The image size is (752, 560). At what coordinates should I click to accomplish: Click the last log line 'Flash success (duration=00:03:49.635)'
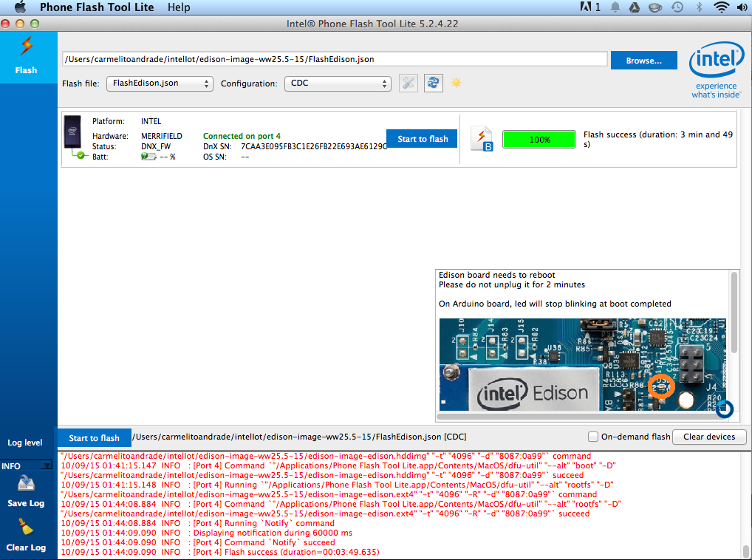pos(220,552)
